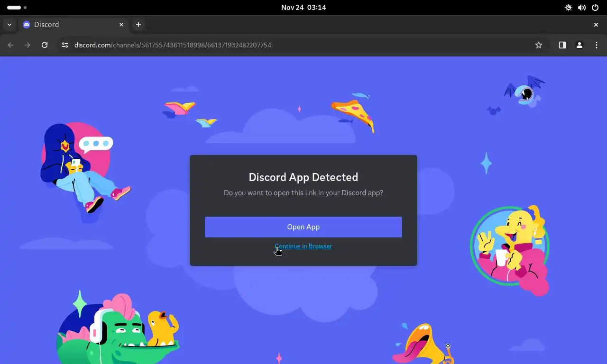Select the Discord tab
607x364 pixels.
click(74, 25)
